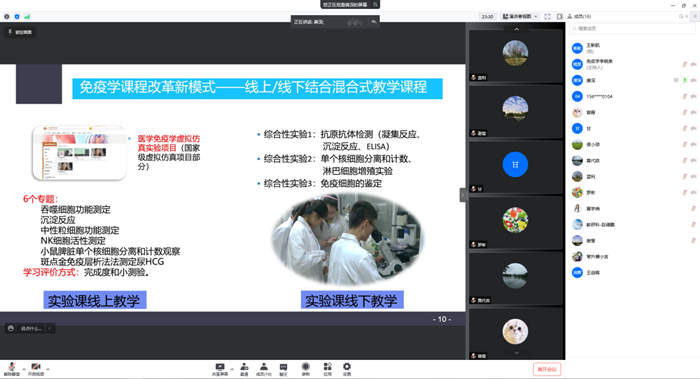Click the red leave meeting button
Image resolution: width=700 pixels, height=379 pixels.
(x=547, y=369)
